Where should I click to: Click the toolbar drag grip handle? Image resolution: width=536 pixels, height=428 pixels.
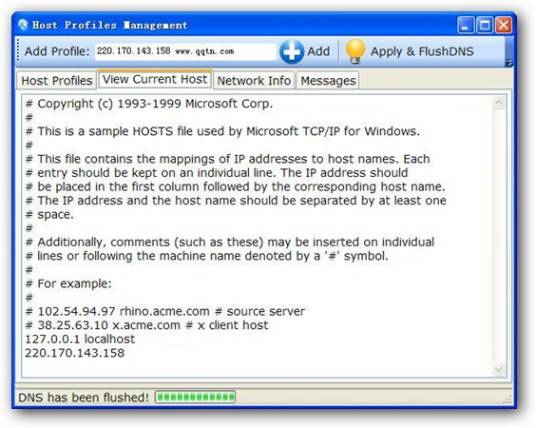coord(18,51)
